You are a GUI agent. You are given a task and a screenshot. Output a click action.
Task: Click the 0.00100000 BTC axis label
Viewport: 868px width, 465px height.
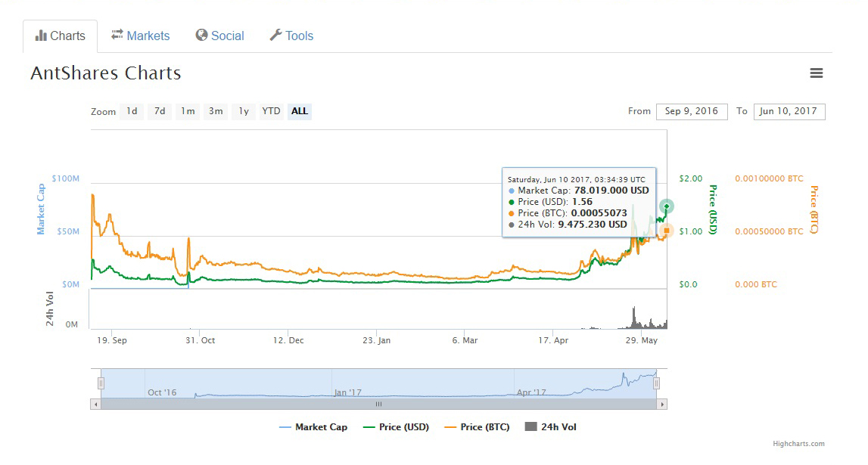pyautogui.click(x=769, y=178)
